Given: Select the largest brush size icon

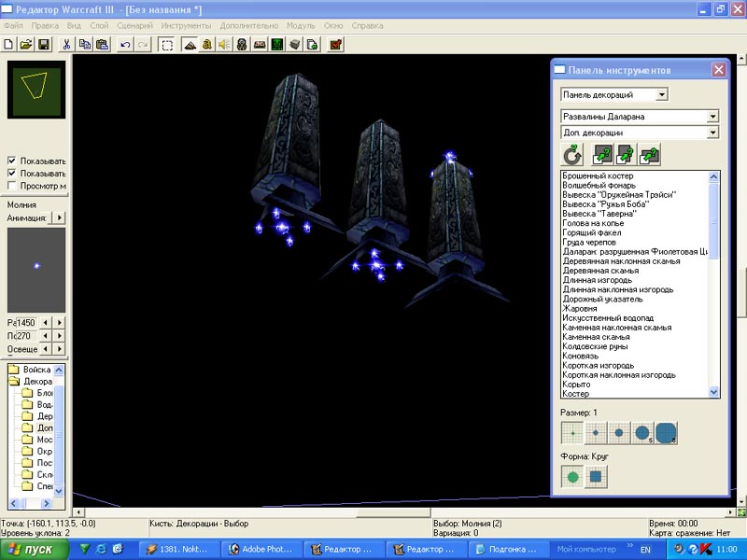Looking at the screenshot, I should pyautogui.click(x=666, y=433).
